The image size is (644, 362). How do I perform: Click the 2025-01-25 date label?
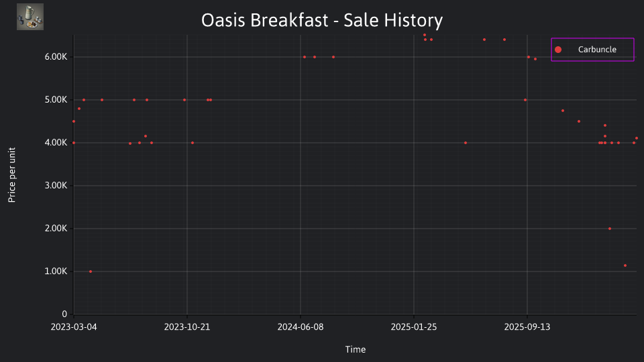pyautogui.click(x=414, y=327)
